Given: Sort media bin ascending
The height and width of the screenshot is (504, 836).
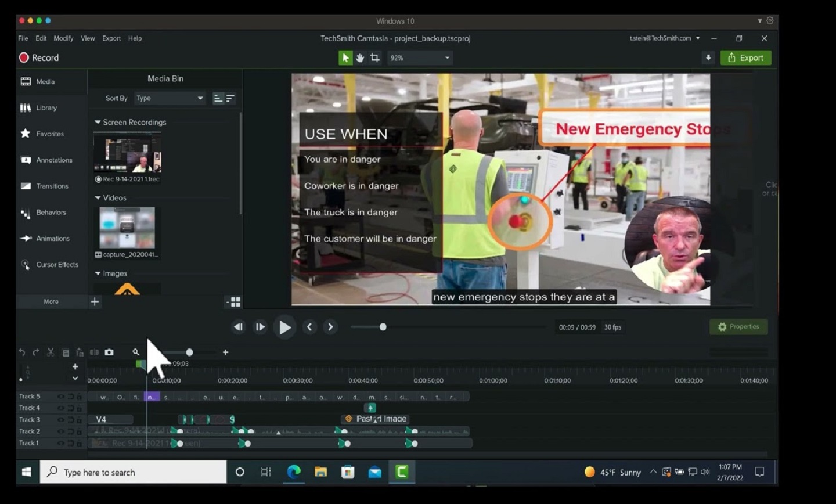Looking at the screenshot, I should pos(218,98).
